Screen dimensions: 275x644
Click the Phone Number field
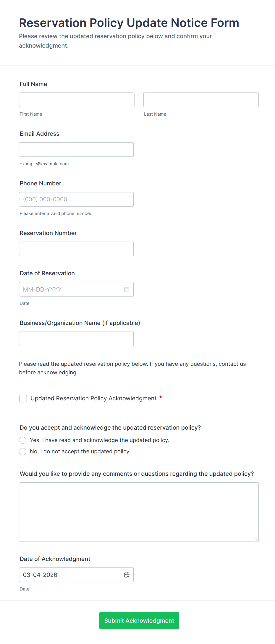tap(76, 199)
